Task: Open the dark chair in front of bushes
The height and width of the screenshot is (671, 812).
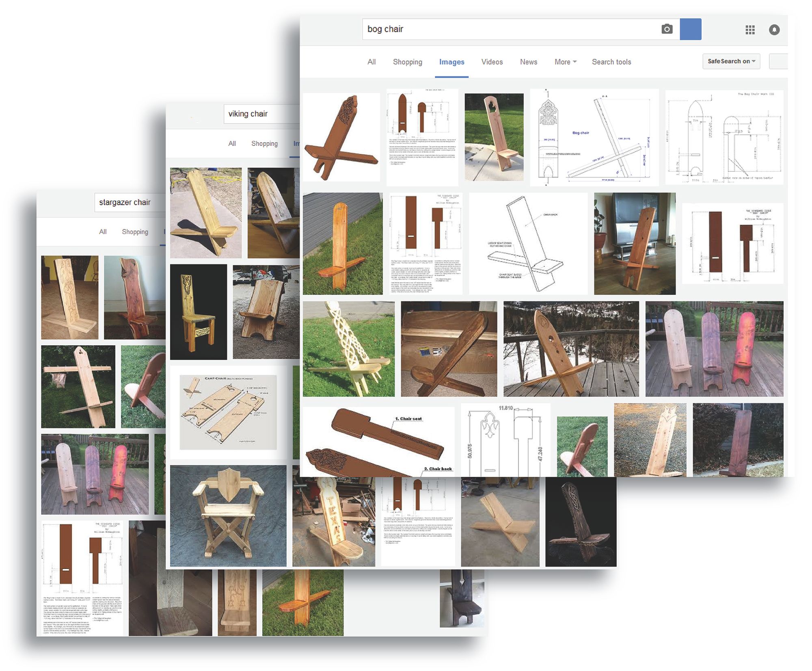Action: pyautogui.click(x=738, y=440)
